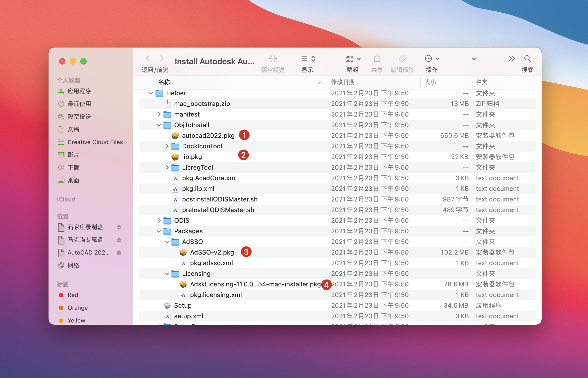Image resolution: width=588 pixels, height=378 pixels.
Task: Eject the 石家庄录制盘 volume
Action: click(119, 227)
